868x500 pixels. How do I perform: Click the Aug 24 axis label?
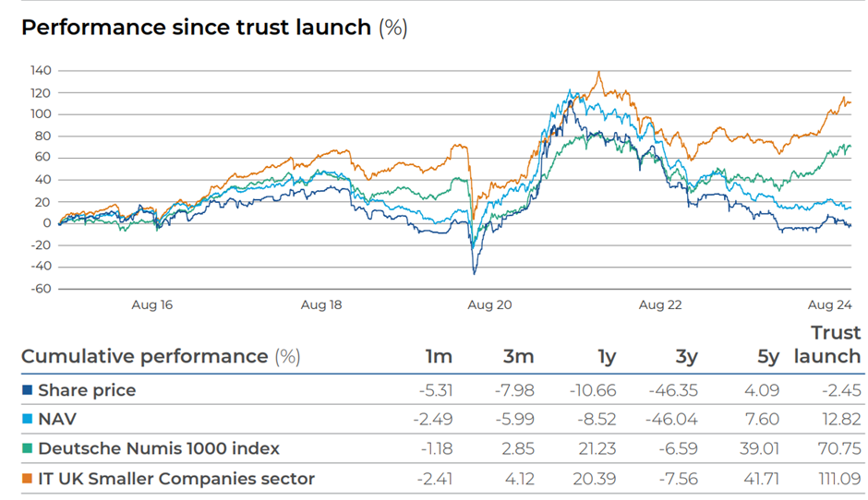829,304
